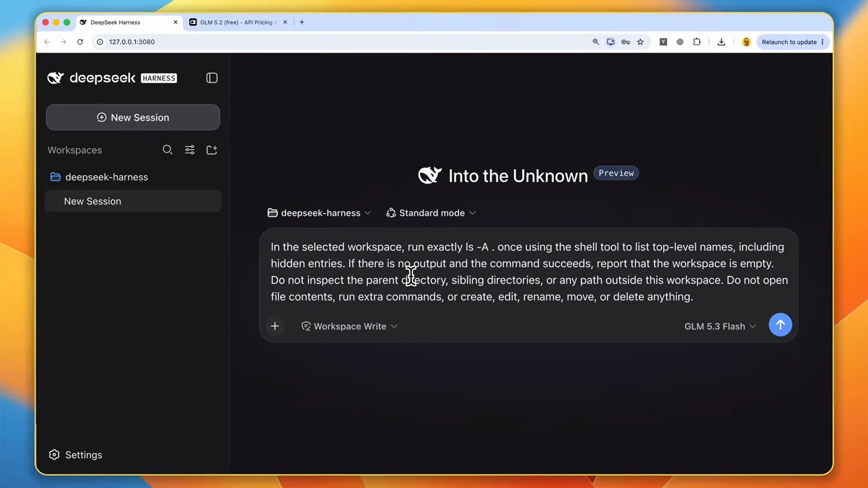The height and width of the screenshot is (488, 868).
Task: Open a new browser tab
Action: pyautogui.click(x=302, y=22)
